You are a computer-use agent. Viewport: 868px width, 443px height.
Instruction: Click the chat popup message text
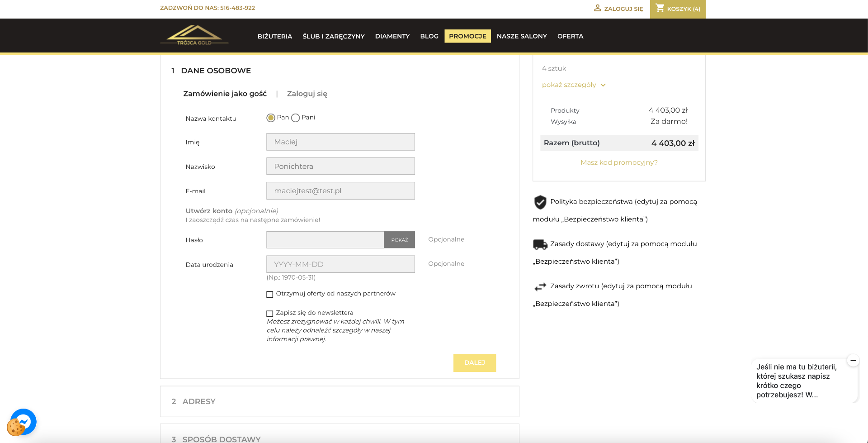797,381
